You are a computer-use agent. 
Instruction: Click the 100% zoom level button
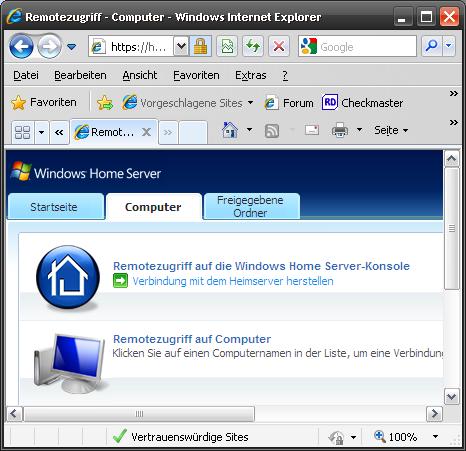pyautogui.click(x=396, y=436)
